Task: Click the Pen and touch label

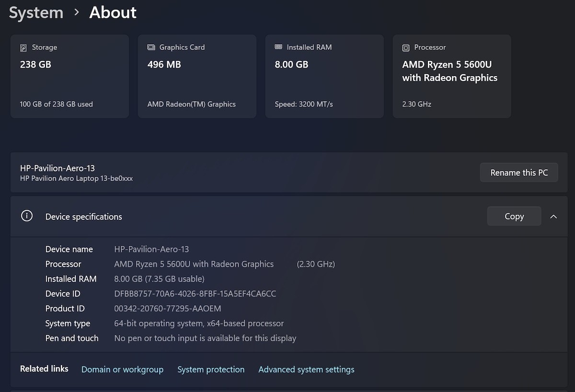Action: (72, 338)
